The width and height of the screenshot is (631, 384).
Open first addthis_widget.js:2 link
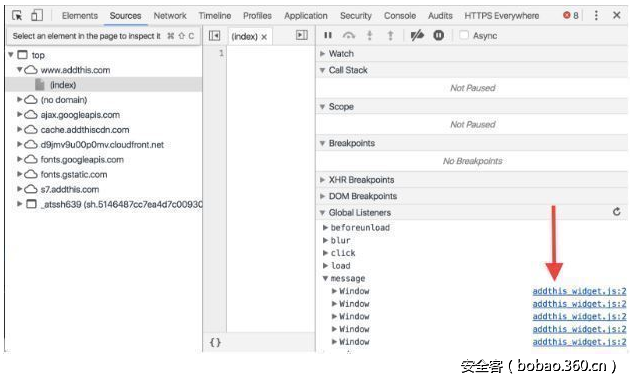coord(579,291)
